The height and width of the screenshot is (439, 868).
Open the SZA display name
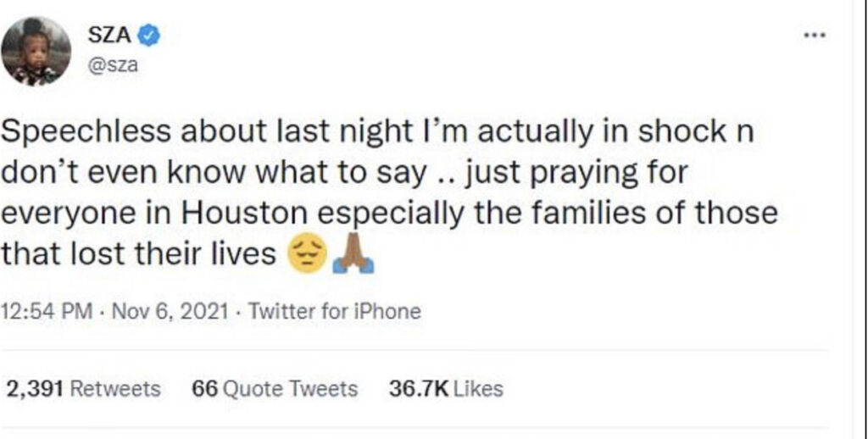[109, 36]
